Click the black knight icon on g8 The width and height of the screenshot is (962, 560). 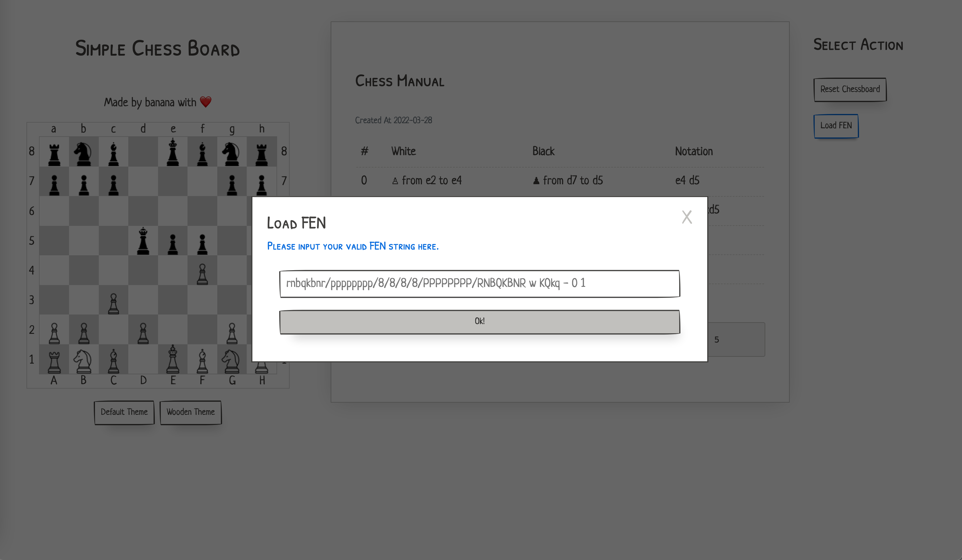tap(232, 151)
